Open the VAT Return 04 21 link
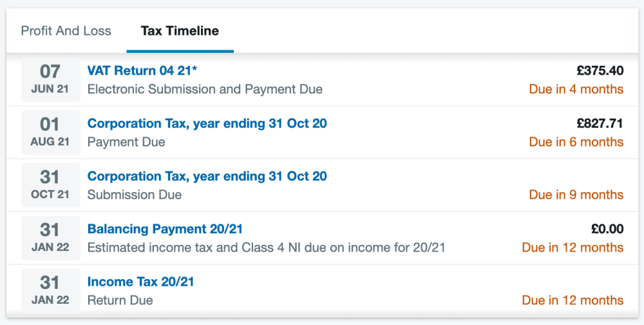The width and height of the screenshot is (644, 325). [x=142, y=71]
